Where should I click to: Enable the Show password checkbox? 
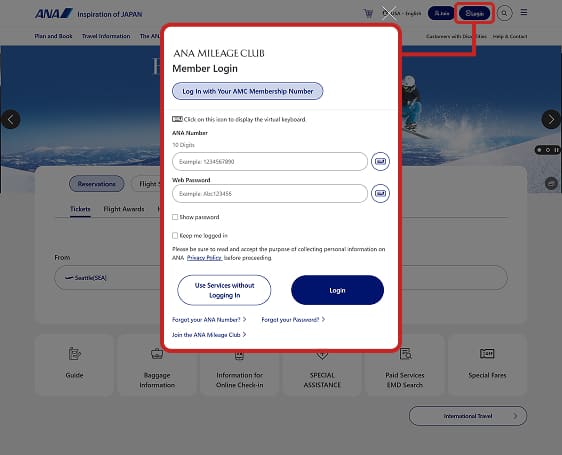point(175,217)
